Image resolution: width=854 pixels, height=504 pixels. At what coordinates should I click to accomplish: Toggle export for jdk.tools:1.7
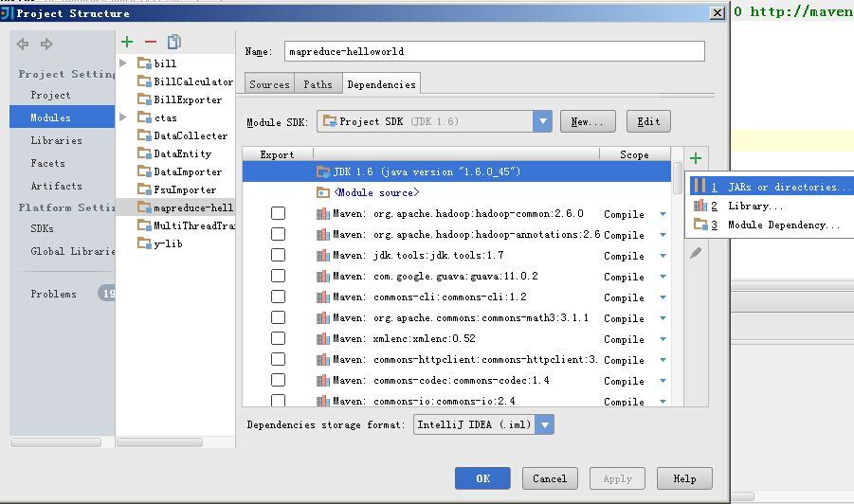[x=278, y=255]
